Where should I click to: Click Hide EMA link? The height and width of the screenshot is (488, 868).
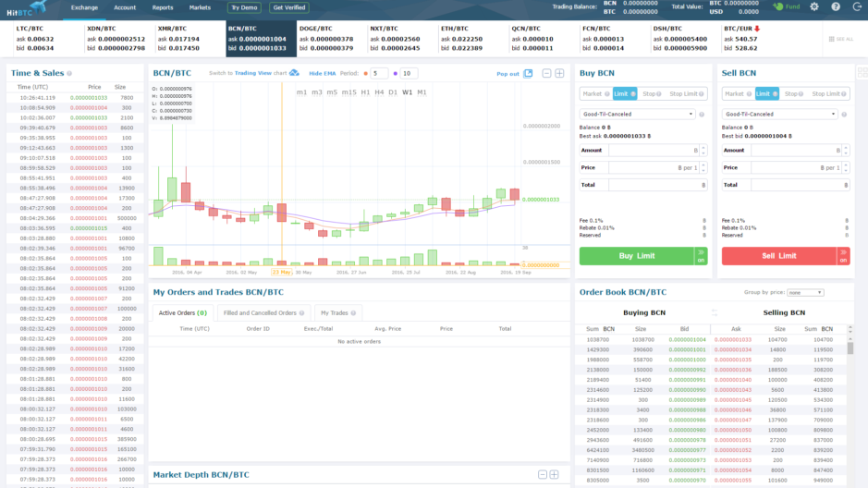point(323,74)
